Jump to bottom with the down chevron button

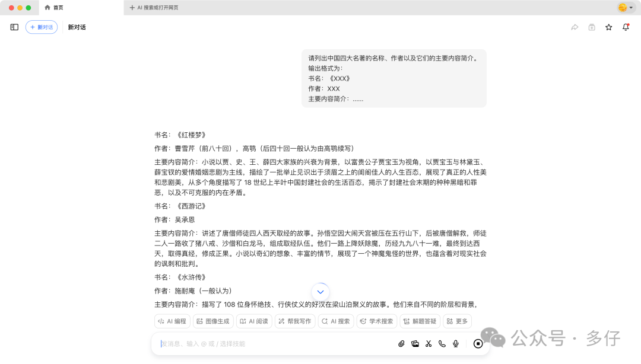(320, 292)
